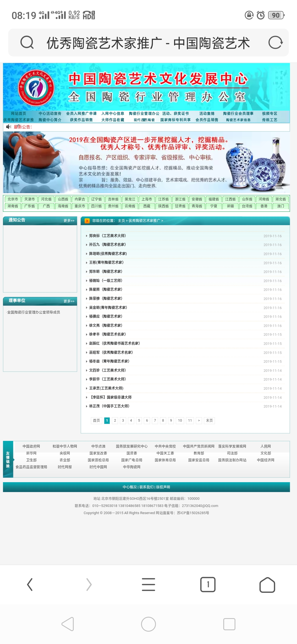Click the 2019 promotional teapot banner

pos(146,162)
